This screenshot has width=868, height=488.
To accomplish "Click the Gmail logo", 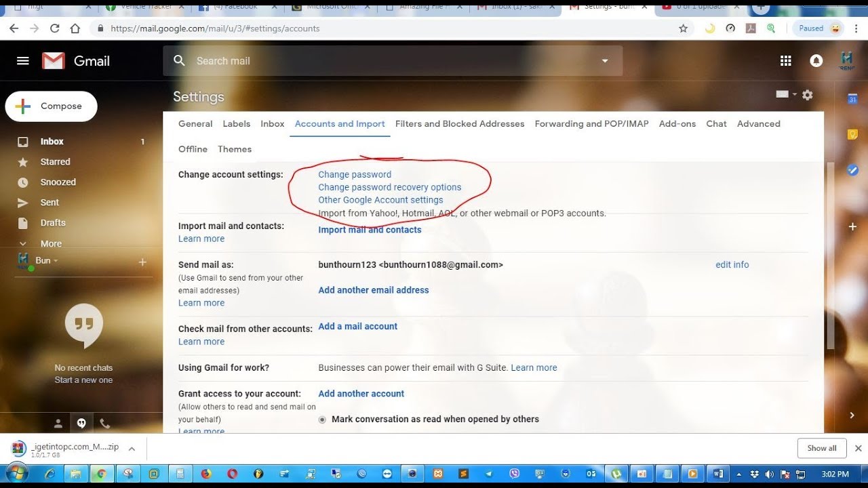I will (76, 61).
